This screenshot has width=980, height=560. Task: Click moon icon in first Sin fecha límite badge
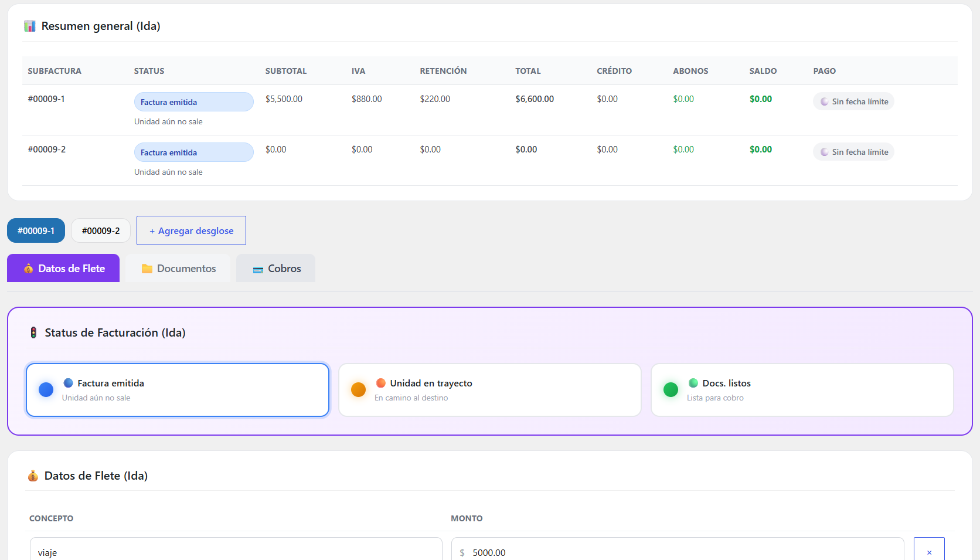coord(825,101)
